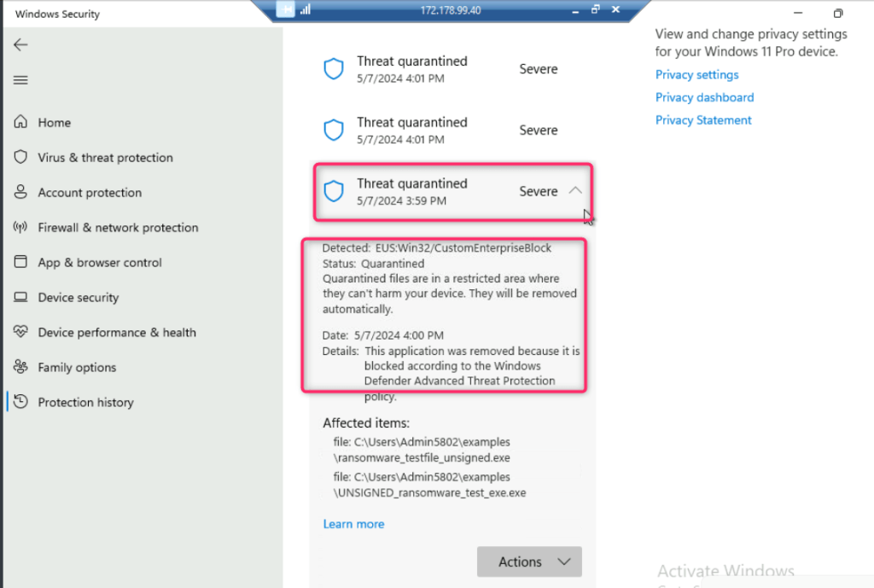
Task: Click the App & browser control icon
Action: [x=20, y=263]
